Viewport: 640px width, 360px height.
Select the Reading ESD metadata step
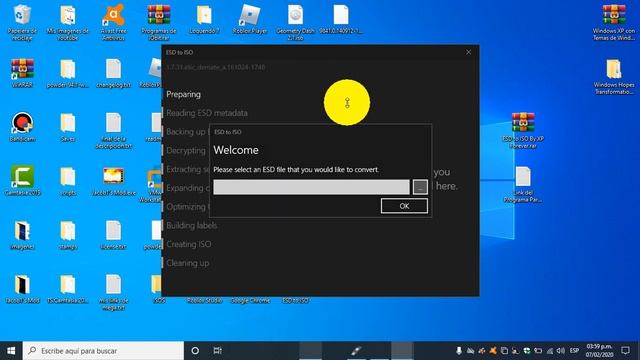click(207, 113)
